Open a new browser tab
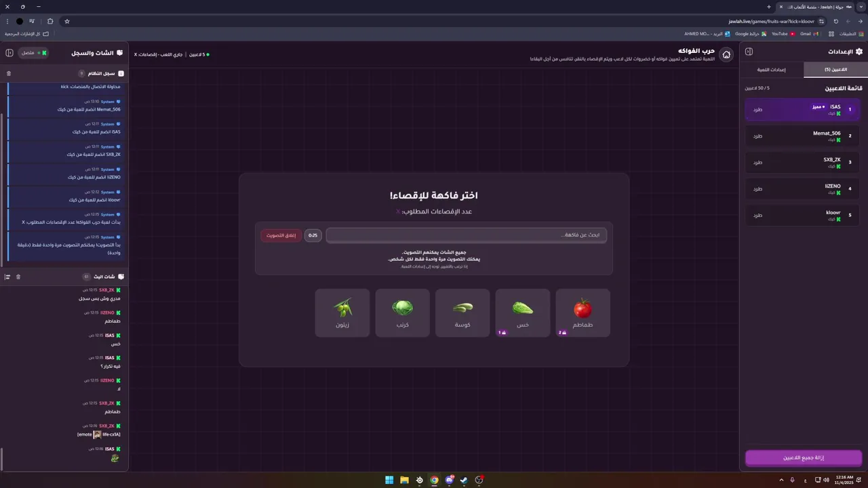This screenshot has width=868, height=488. coord(769,7)
